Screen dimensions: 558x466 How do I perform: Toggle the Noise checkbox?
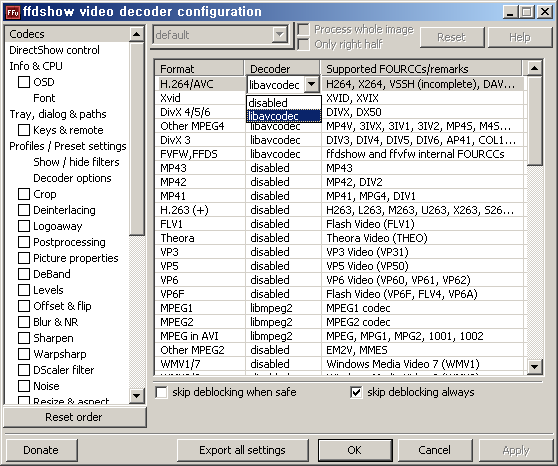[x=24, y=386]
